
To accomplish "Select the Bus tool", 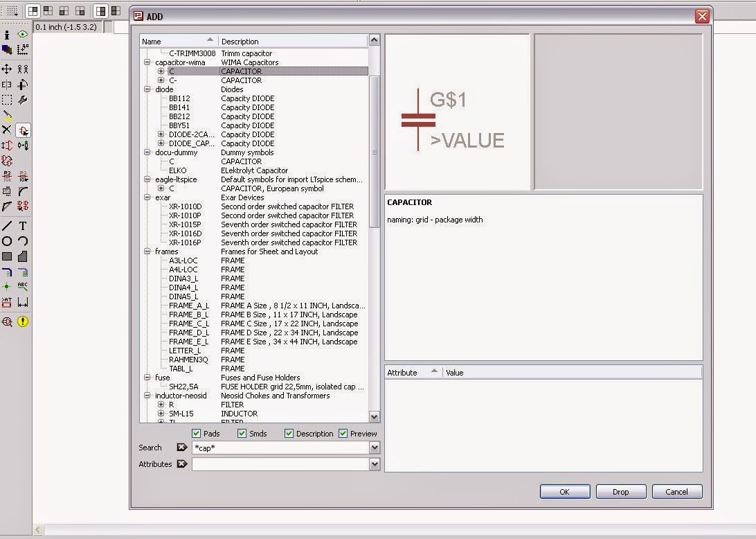I will [7, 272].
